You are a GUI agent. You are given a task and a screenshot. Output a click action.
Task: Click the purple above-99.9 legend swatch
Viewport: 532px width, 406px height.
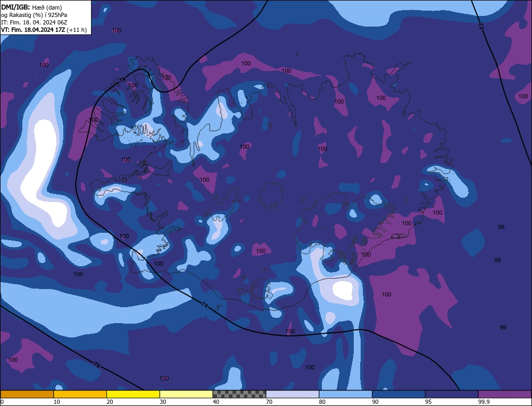click(505, 394)
